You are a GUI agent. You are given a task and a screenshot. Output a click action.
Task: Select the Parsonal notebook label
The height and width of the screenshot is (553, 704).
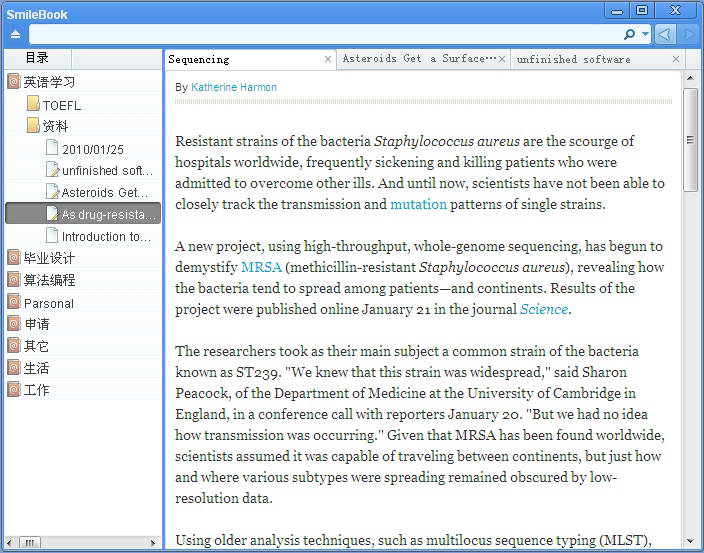coord(48,304)
